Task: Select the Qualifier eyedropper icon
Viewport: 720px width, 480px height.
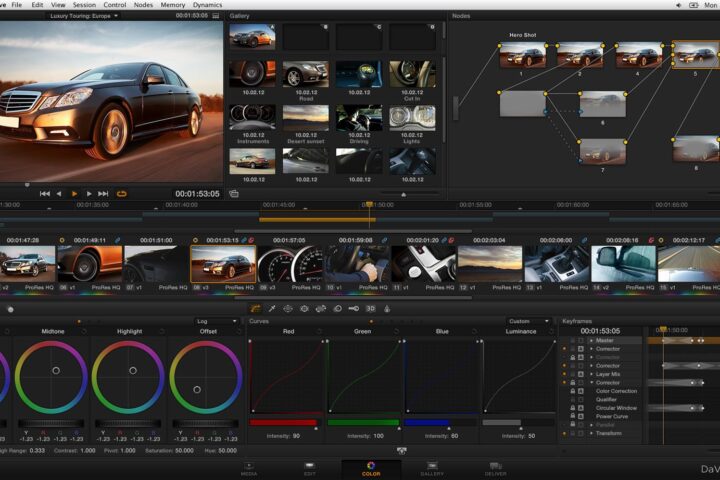Action: click(x=272, y=309)
